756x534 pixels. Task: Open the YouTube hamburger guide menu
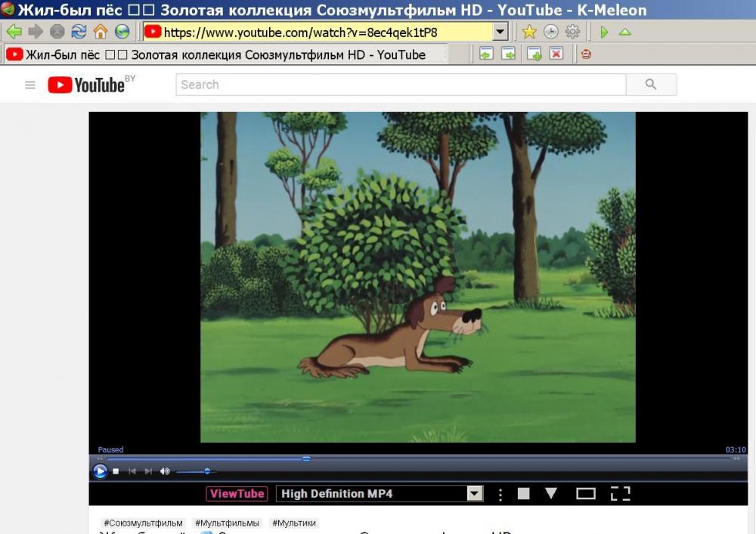30,85
